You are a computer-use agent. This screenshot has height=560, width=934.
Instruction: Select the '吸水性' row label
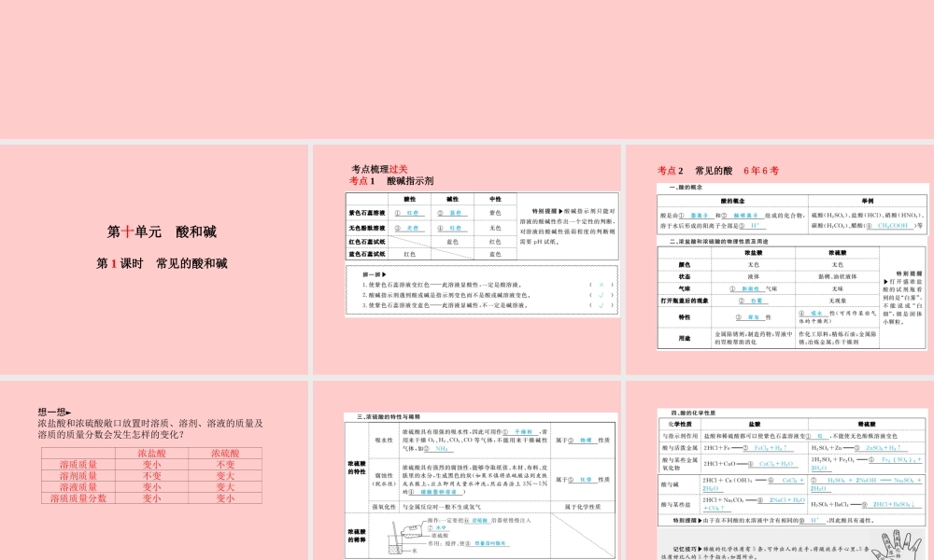pyautogui.click(x=384, y=441)
